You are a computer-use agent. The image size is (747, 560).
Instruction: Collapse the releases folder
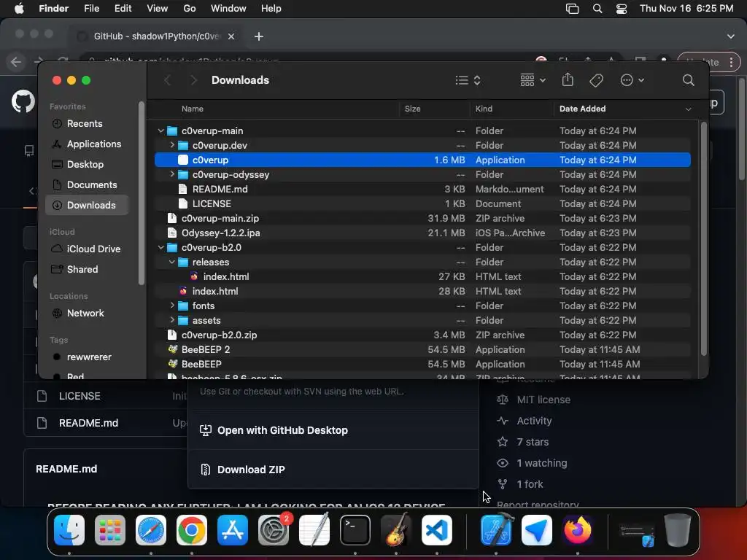(x=172, y=262)
